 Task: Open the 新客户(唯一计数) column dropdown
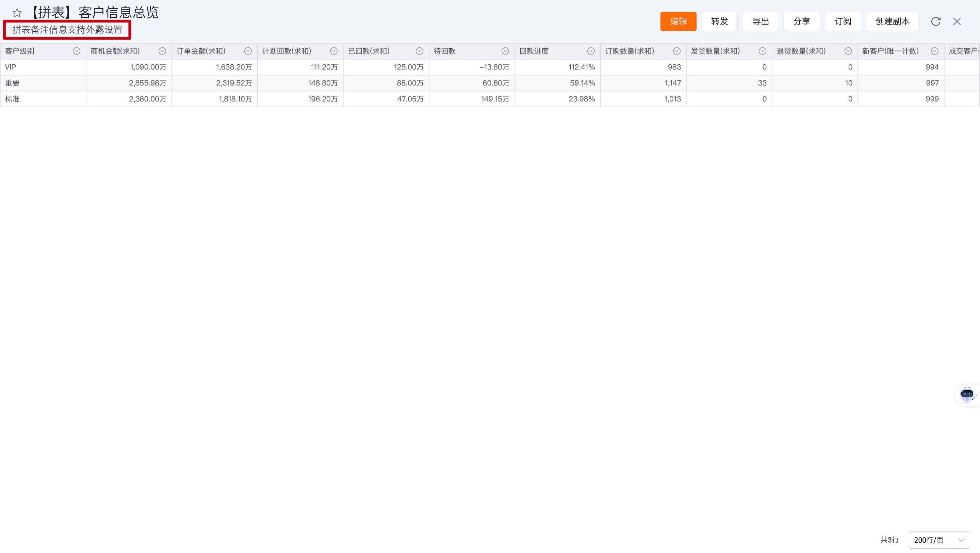[x=934, y=51]
